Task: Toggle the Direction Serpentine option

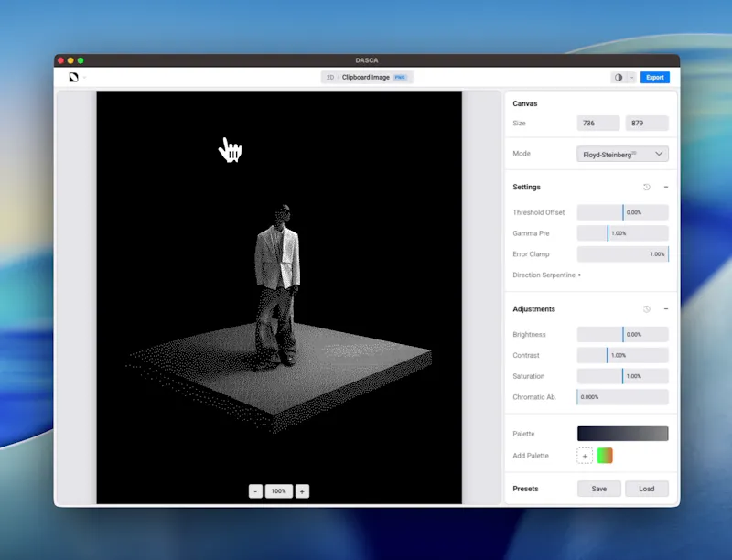Action: coord(579,275)
